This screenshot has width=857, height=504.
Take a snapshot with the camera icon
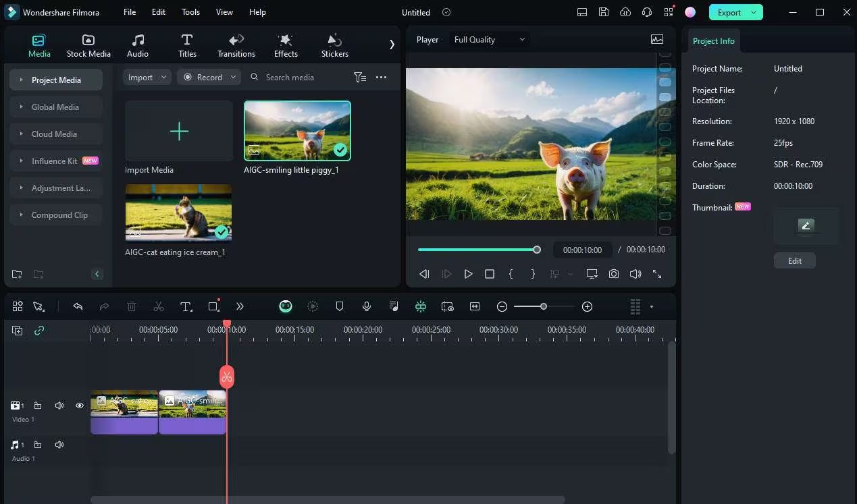[613, 274]
